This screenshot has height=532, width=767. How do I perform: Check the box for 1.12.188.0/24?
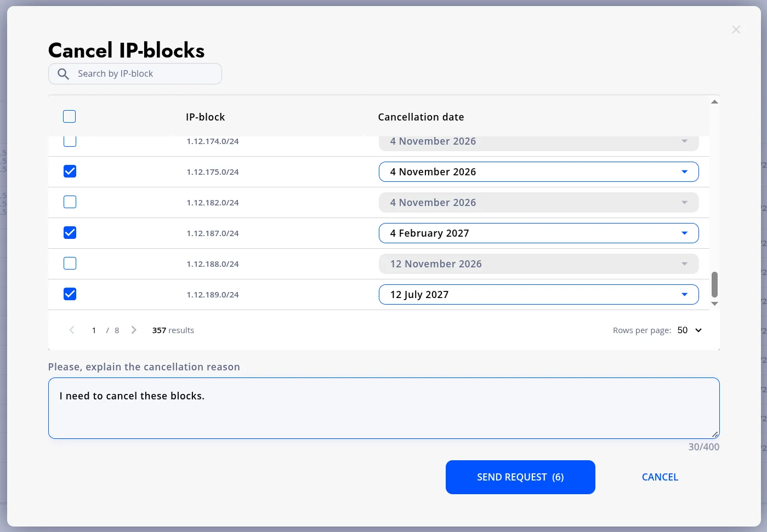70,264
